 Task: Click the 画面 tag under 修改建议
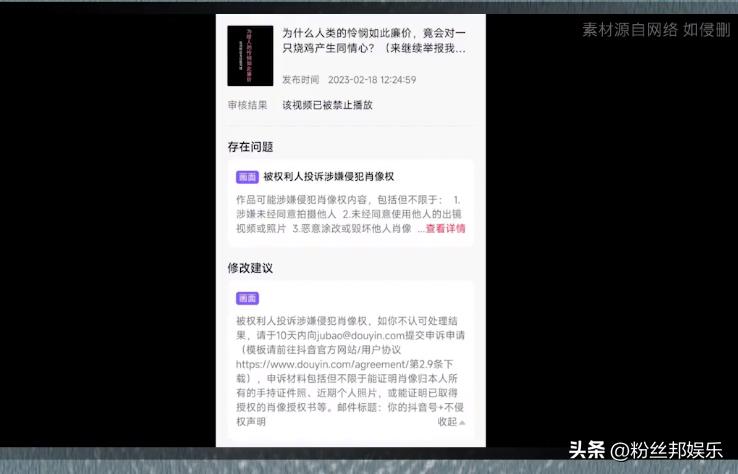tap(247, 298)
